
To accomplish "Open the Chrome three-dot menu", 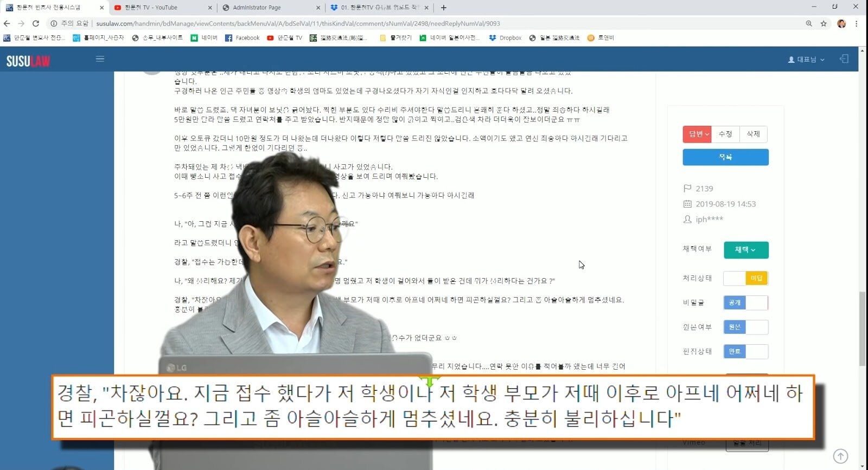I will pos(857,23).
